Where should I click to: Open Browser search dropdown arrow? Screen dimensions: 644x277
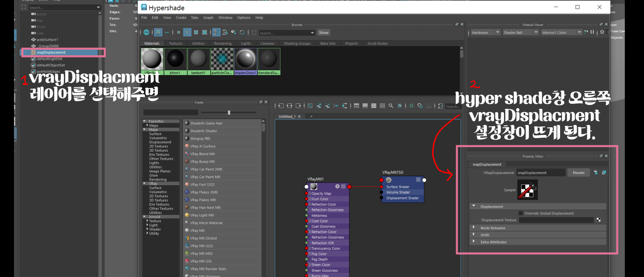312,33
